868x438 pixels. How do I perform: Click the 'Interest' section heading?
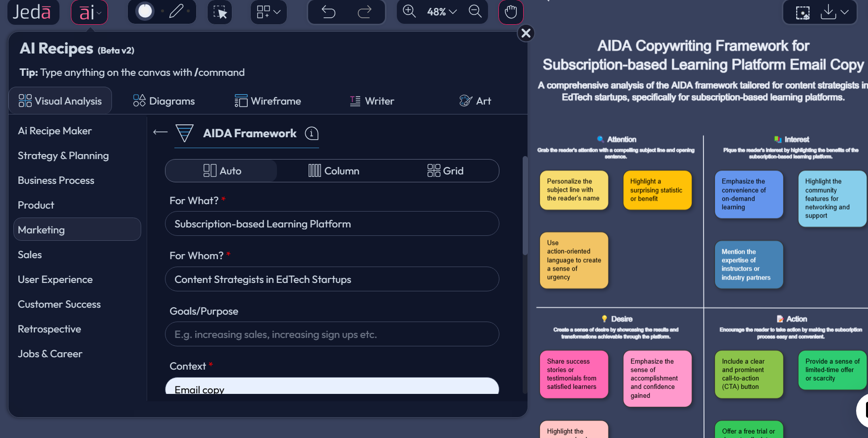797,140
